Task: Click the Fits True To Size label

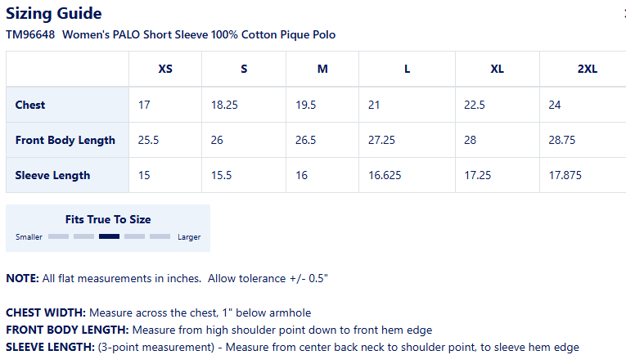Action: [108, 219]
